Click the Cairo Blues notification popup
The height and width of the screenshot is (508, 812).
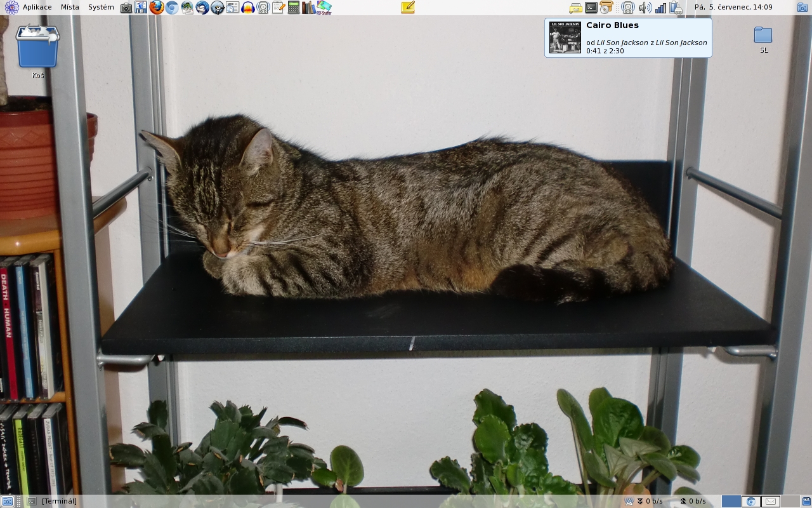628,37
